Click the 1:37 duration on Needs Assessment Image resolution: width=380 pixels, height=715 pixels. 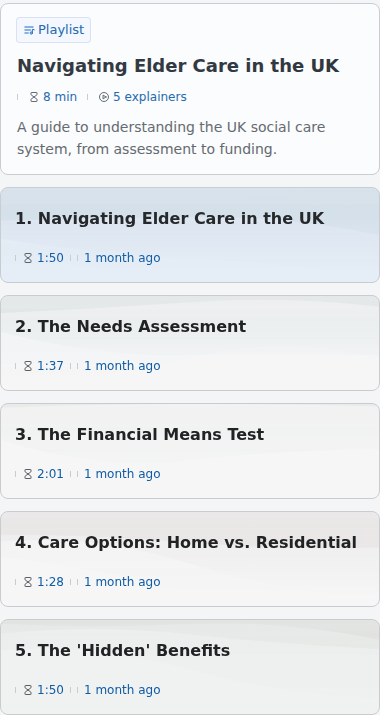coord(50,366)
